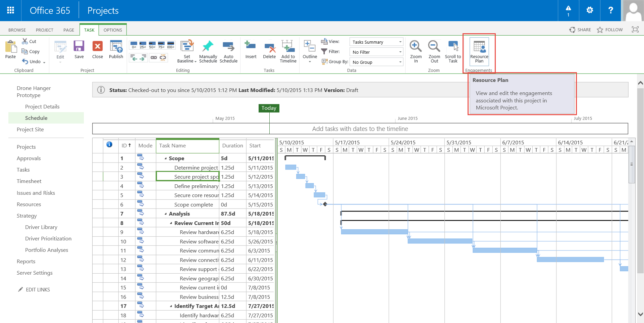This screenshot has width=644, height=323.
Task: Switch to the PAGE ribbon tab
Action: 69,30
